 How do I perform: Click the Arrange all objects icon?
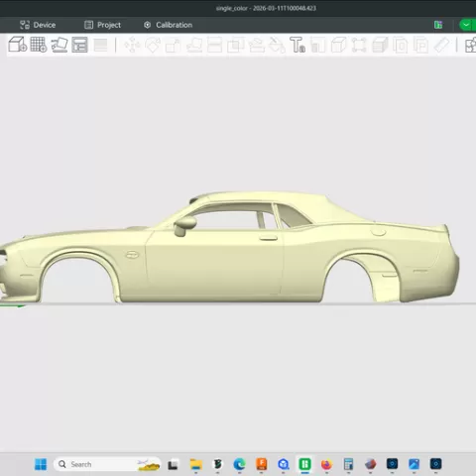79,45
